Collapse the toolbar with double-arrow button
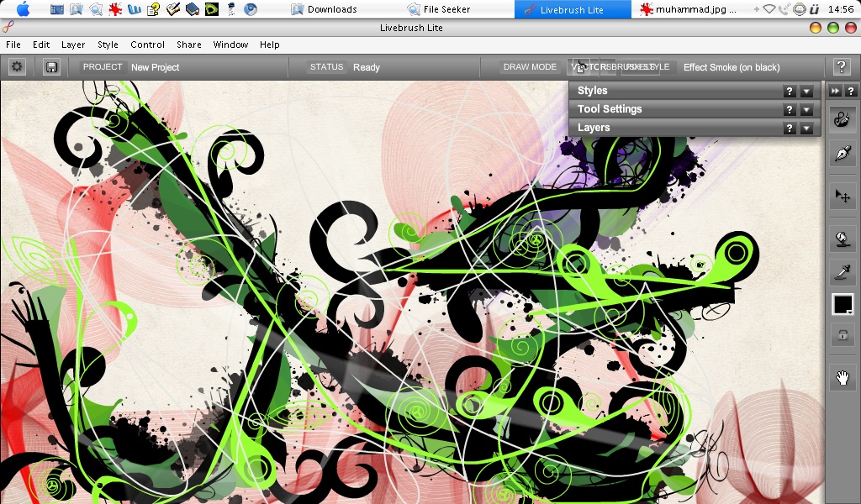The height and width of the screenshot is (504, 861). click(835, 91)
